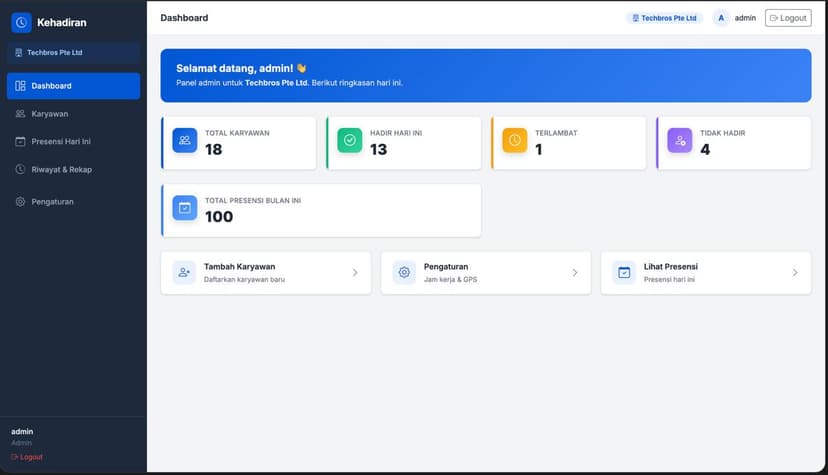Click the Tambah Karyawan quick action title

pyautogui.click(x=239, y=267)
